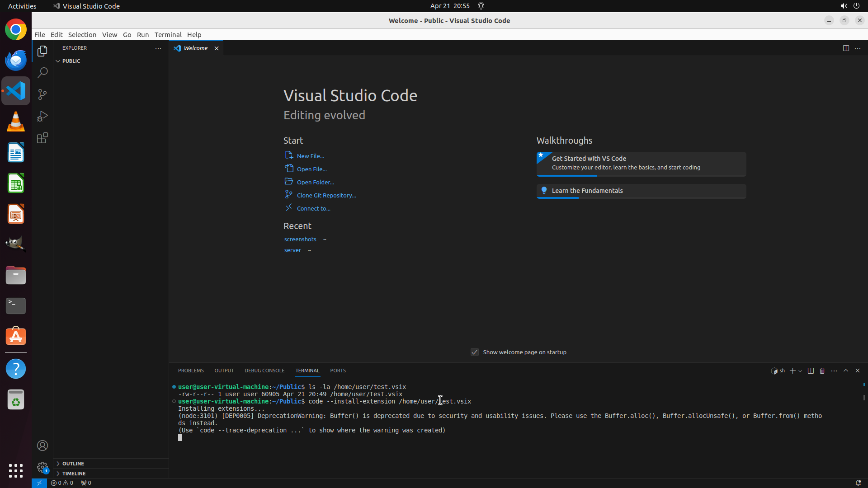Open the Accounts menu icon
868x488 pixels.
pos(42,446)
